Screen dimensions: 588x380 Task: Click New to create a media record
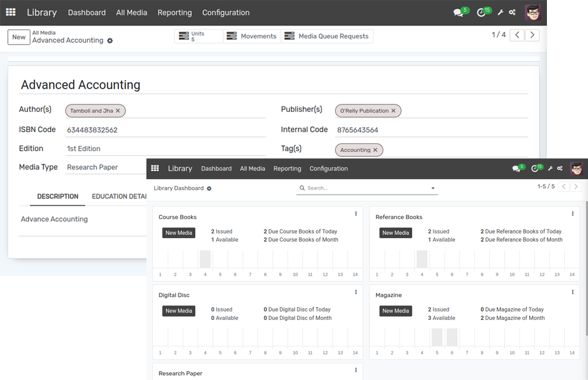point(18,37)
